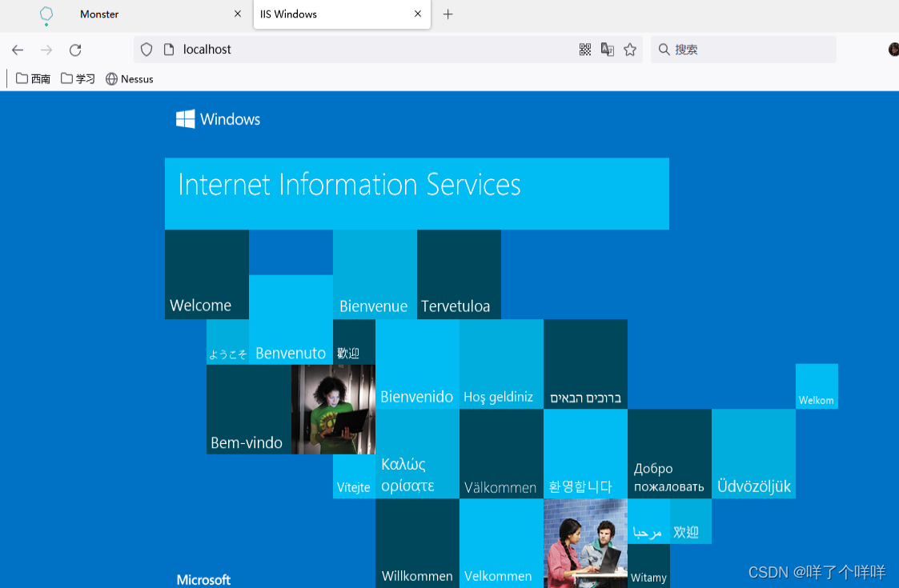Click the Vítejte tile
The image size is (899, 588).
tap(355, 476)
